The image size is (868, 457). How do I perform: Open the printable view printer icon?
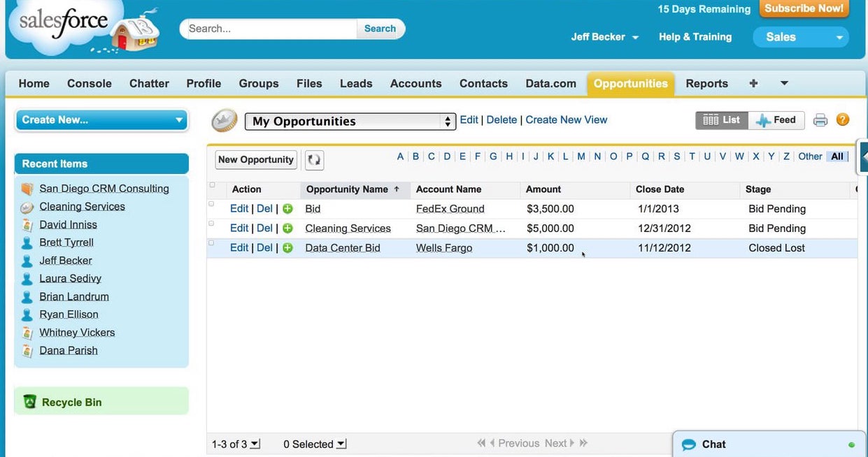click(x=820, y=120)
